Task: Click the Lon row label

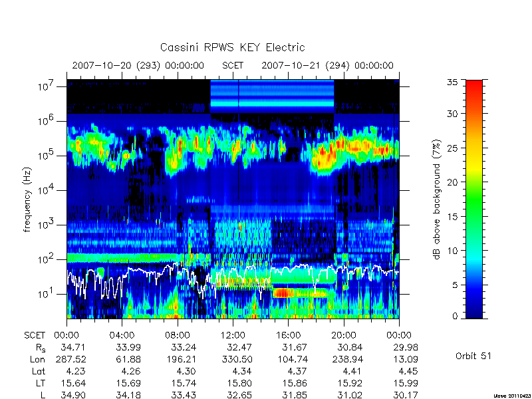Action: pos(38,359)
